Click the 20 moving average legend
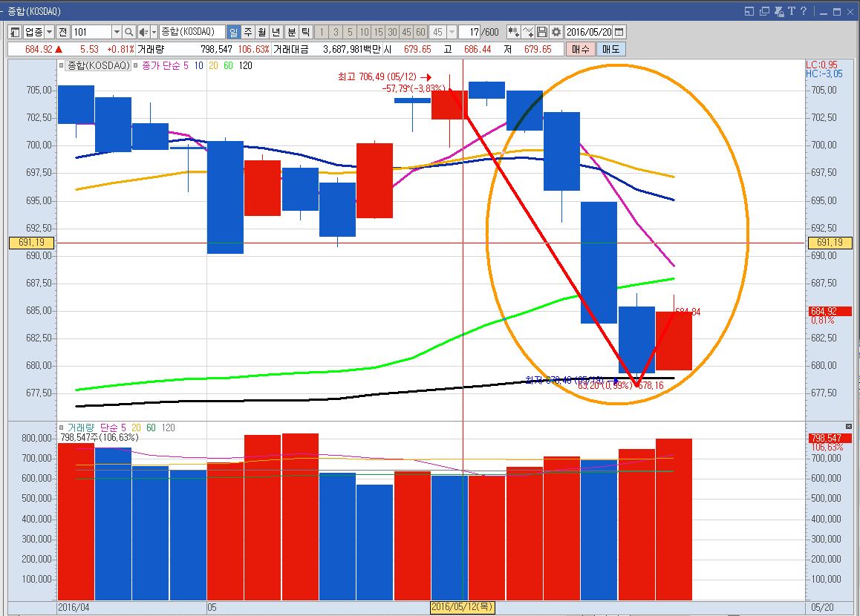The width and height of the screenshot is (860, 616). click(x=213, y=66)
